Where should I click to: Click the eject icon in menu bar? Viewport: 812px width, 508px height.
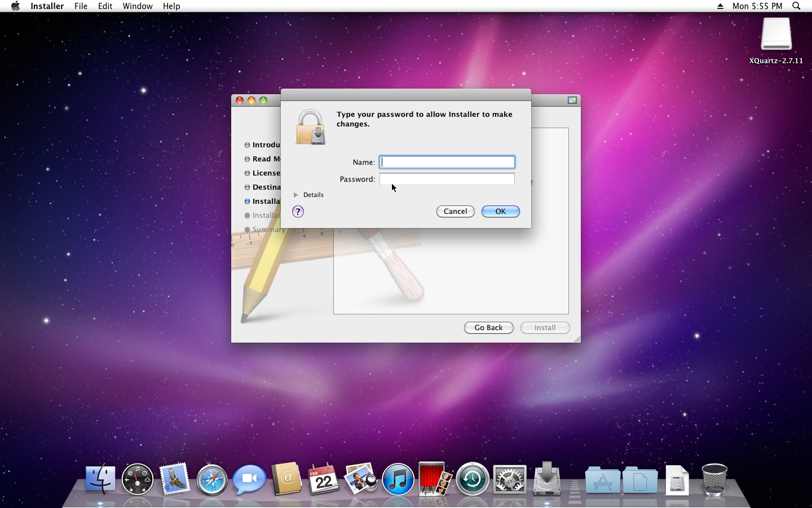tap(720, 6)
